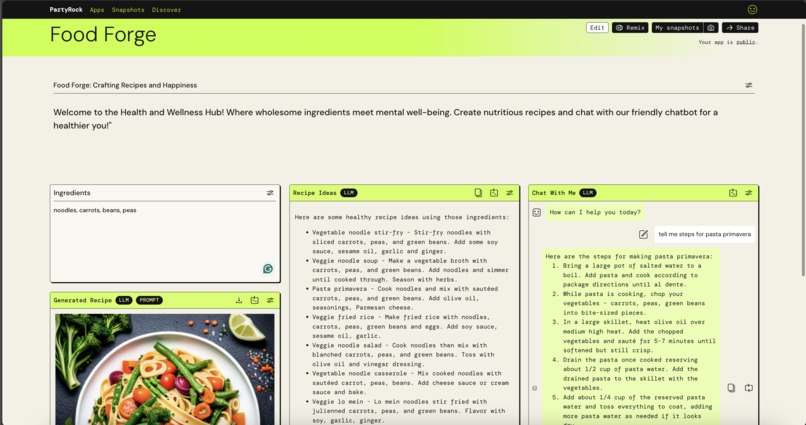This screenshot has width=806, height=425.
Task: Open settings sliders for the Food Forge title widget
Action: point(749,85)
